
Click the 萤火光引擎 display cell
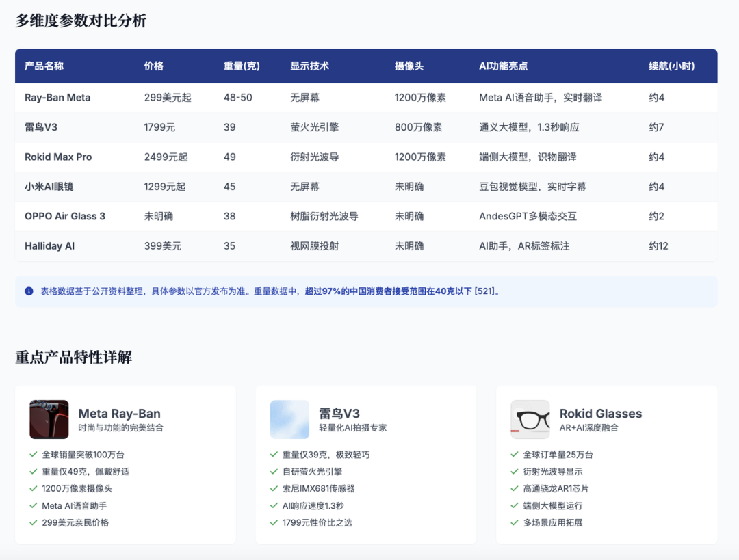(x=314, y=127)
